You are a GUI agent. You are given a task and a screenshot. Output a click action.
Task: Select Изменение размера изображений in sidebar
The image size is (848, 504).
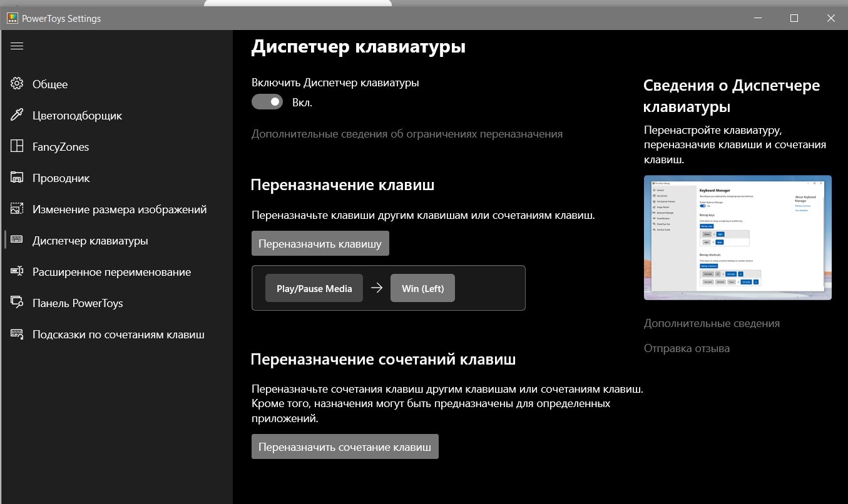[x=116, y=209]
